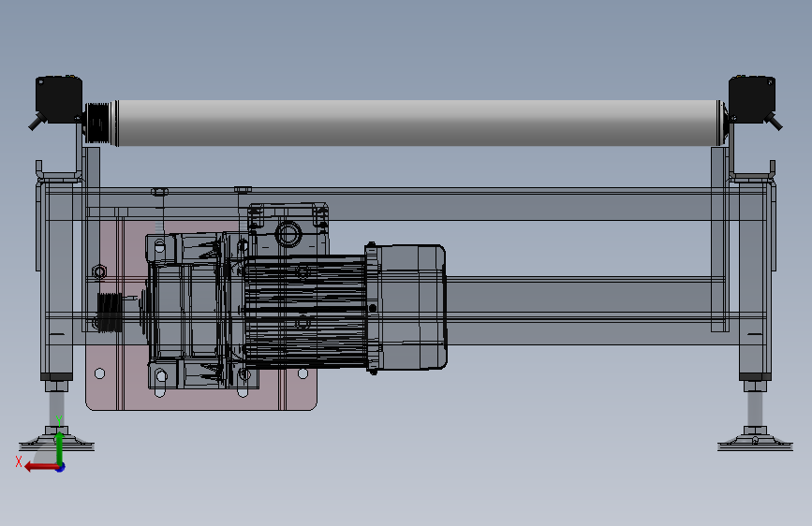Click the red X axis of orientation triad
This screenshot has height=526, width=812.
pos(41,467)
